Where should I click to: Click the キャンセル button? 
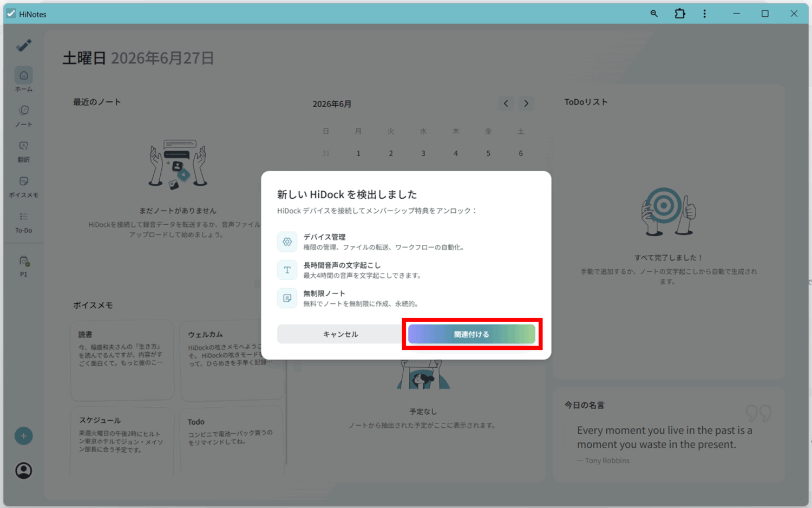pyautogui.click(x=340, y=334)
